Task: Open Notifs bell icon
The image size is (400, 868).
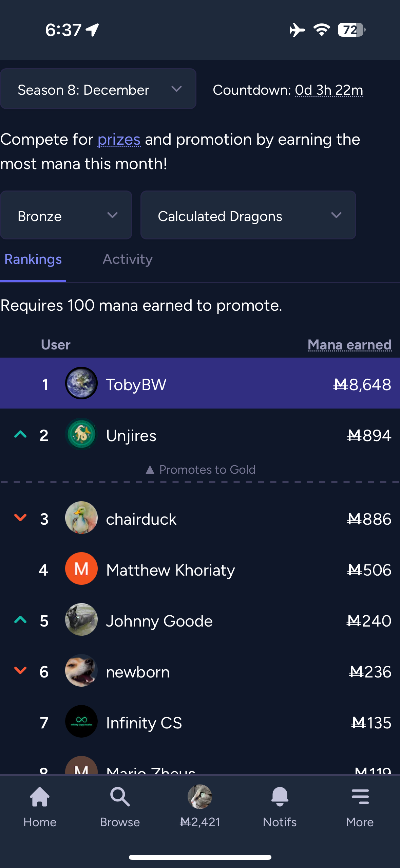Action: [280, 796]
